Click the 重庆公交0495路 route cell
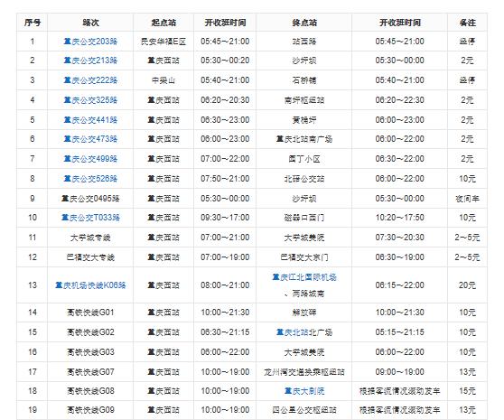The height and width of the screenshot is (420, 504). pos(90,199)
